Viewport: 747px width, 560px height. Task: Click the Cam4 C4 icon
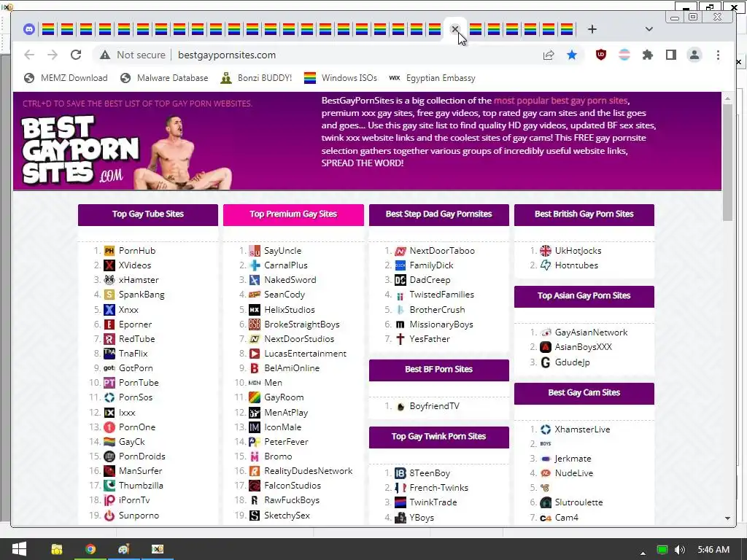click(x=546, y=518)
